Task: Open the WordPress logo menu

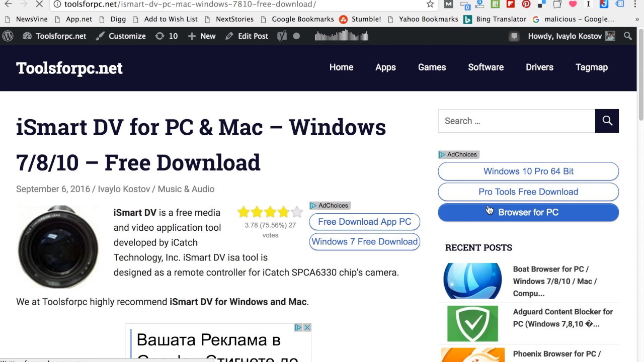Action: [x=8, y=36]
